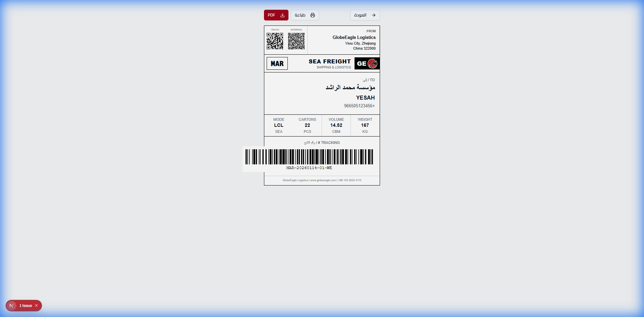Click the INTERNAL QR code
This screenshot has height=317, width=644.
[296, 41]
